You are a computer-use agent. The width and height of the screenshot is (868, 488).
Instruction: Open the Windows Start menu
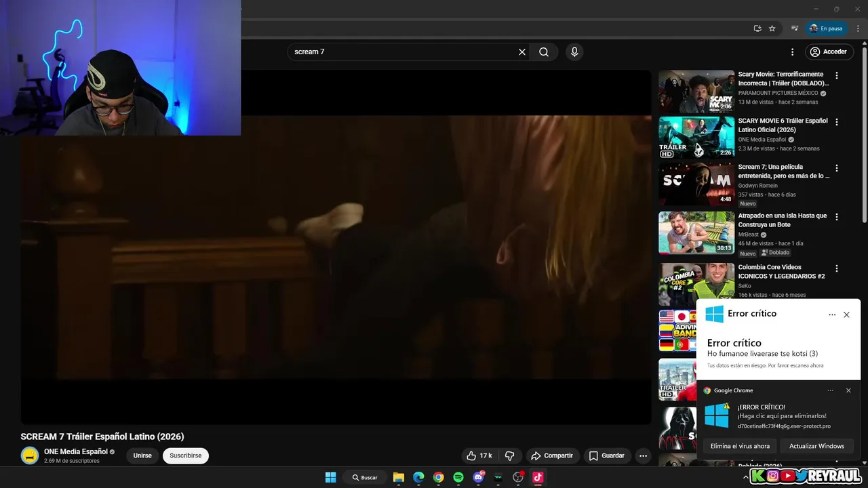click(x=331, y=477)
